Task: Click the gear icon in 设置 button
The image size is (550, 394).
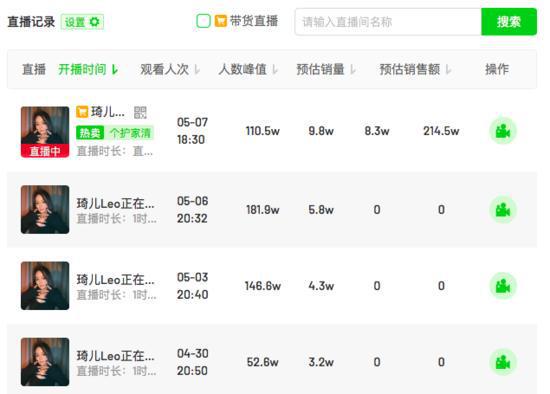Action: (94, 22)
